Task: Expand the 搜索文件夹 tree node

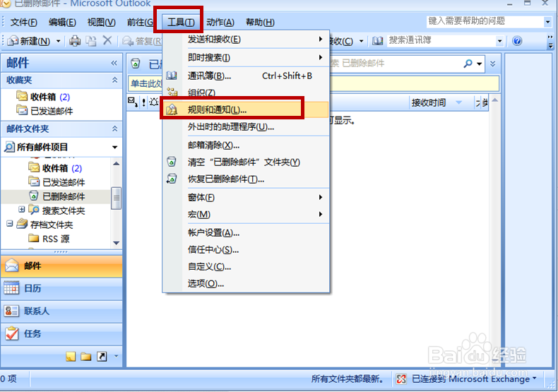Action: click(22, 210)
